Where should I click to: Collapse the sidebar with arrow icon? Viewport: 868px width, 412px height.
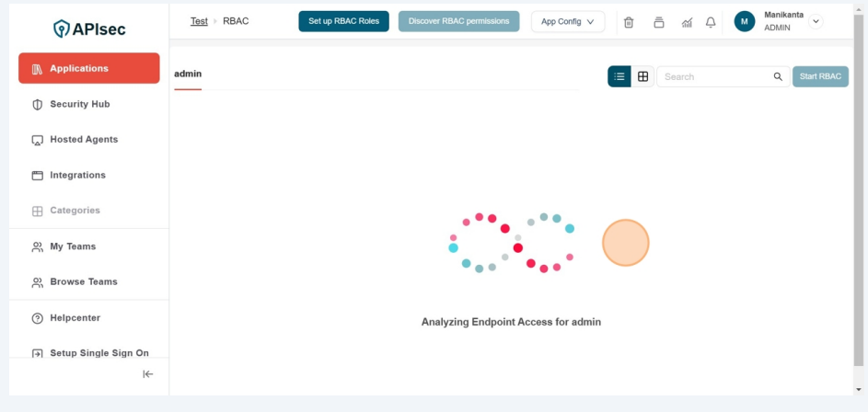(147, 374)
